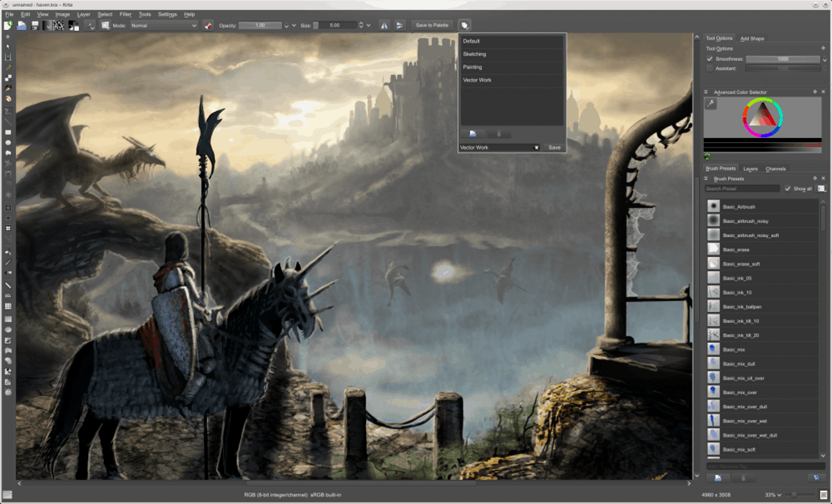Enable the Assistant checkbox
This screenshot has width=832, height=504.
click(710, 69)
